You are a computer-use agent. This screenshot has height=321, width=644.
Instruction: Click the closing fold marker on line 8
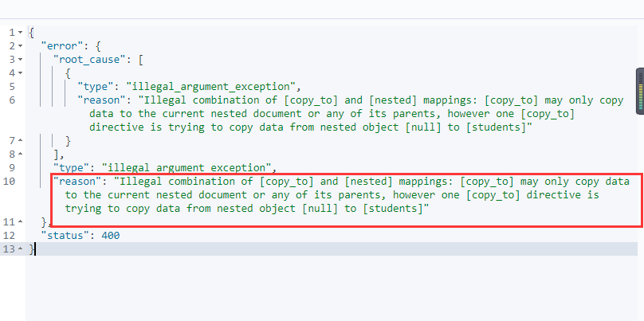(x=20, y=155)
